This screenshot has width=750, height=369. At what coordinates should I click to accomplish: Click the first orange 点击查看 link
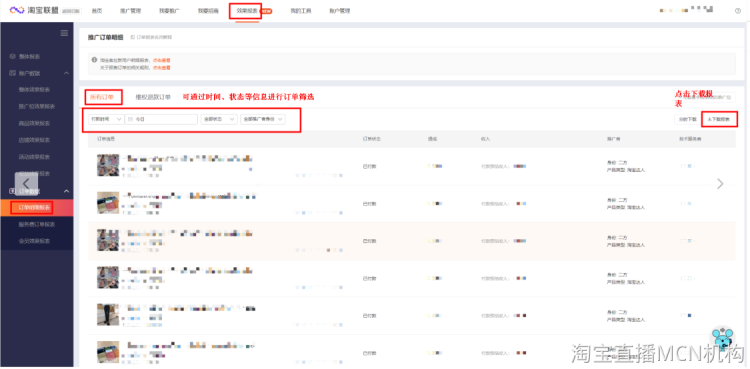162,61
